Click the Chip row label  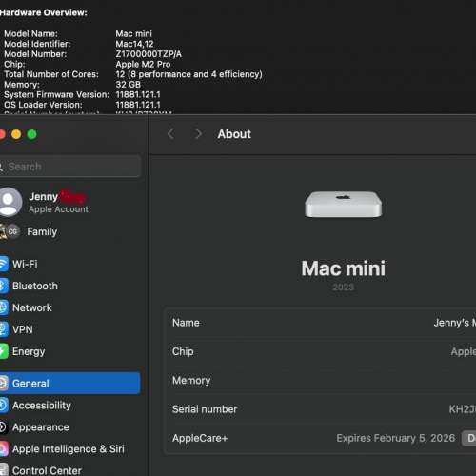click(x=183, y=351)
